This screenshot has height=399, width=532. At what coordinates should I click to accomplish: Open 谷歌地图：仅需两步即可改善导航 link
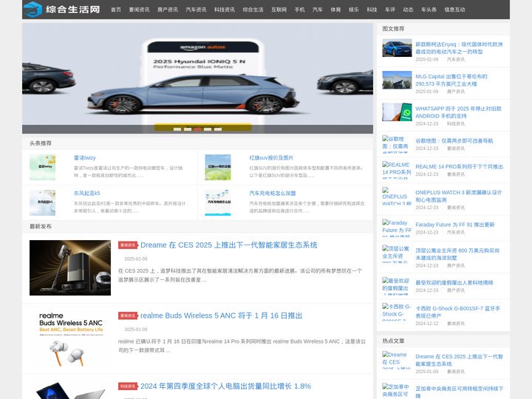point(454,141)
